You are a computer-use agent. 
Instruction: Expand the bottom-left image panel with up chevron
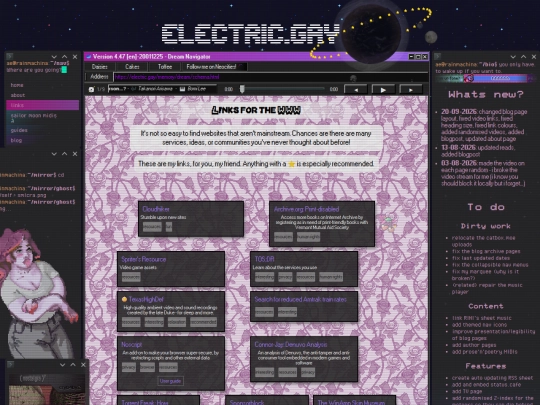(73, 364)
